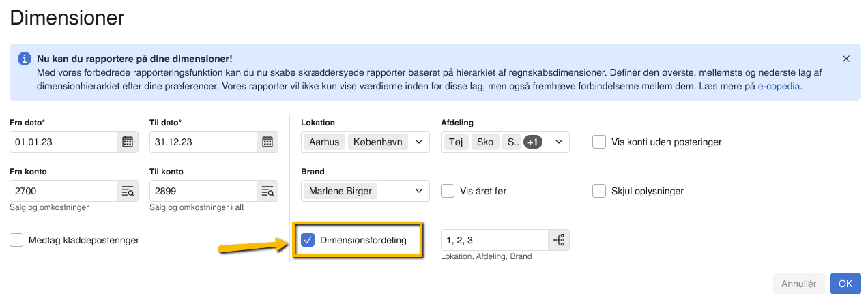
Task: Click the +1 badge in Afdeling
Action: (533, 142)
